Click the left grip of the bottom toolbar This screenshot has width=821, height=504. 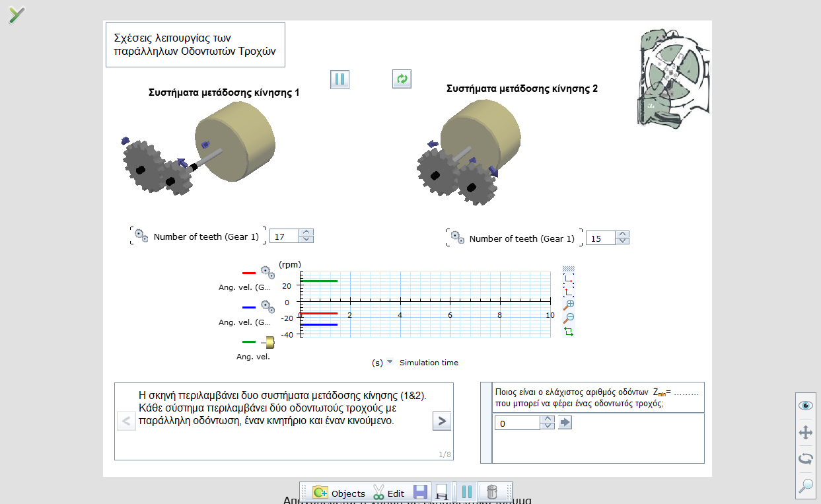(305, 493)
